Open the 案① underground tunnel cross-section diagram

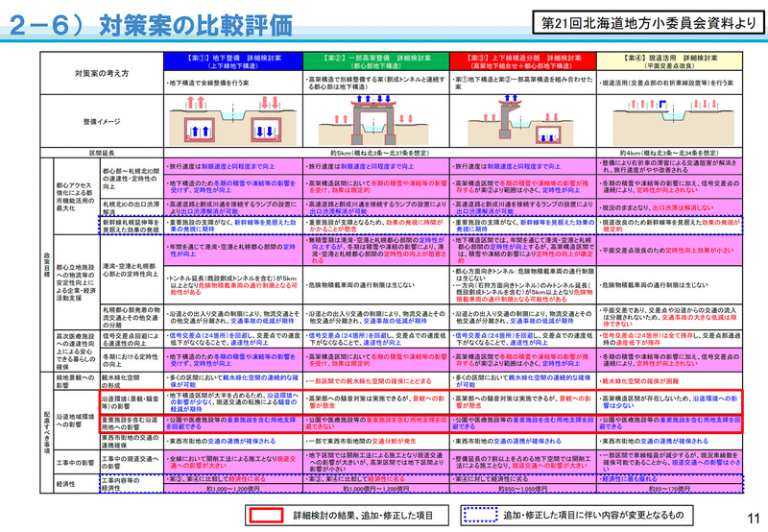[233, 121]
